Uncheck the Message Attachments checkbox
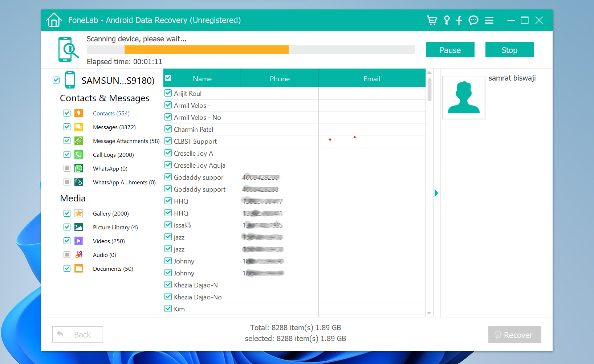594x364 pixels. pyautogui.click(x=67, y=140)
